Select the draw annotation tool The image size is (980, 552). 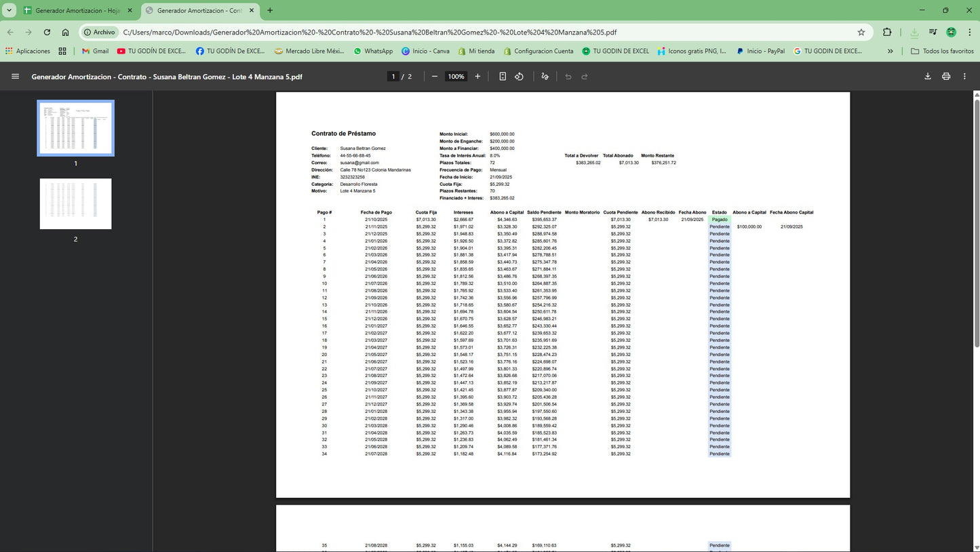point(545,76)
